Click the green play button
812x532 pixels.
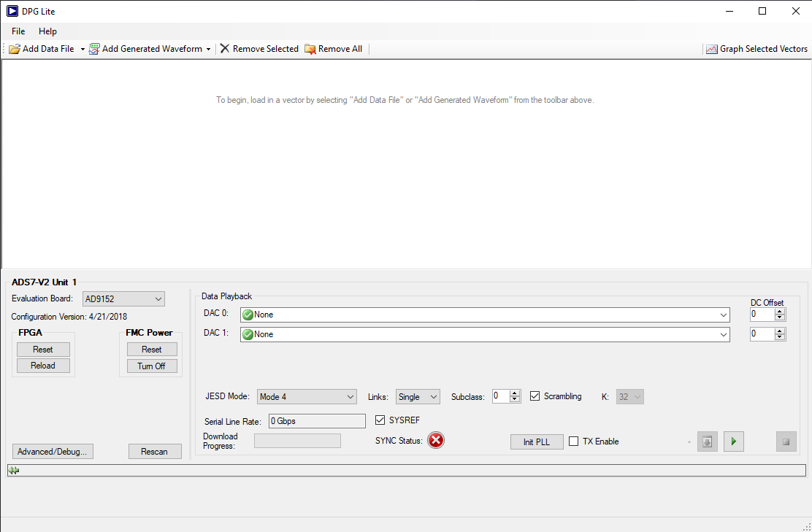[733, 442]
